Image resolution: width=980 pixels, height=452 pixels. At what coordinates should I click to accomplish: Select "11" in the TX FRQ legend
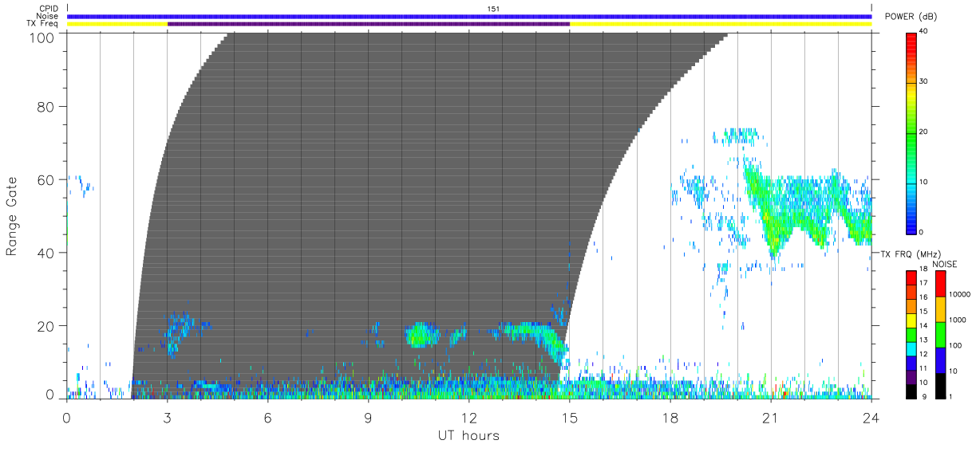pyautogui.click(x=923, y=368)
